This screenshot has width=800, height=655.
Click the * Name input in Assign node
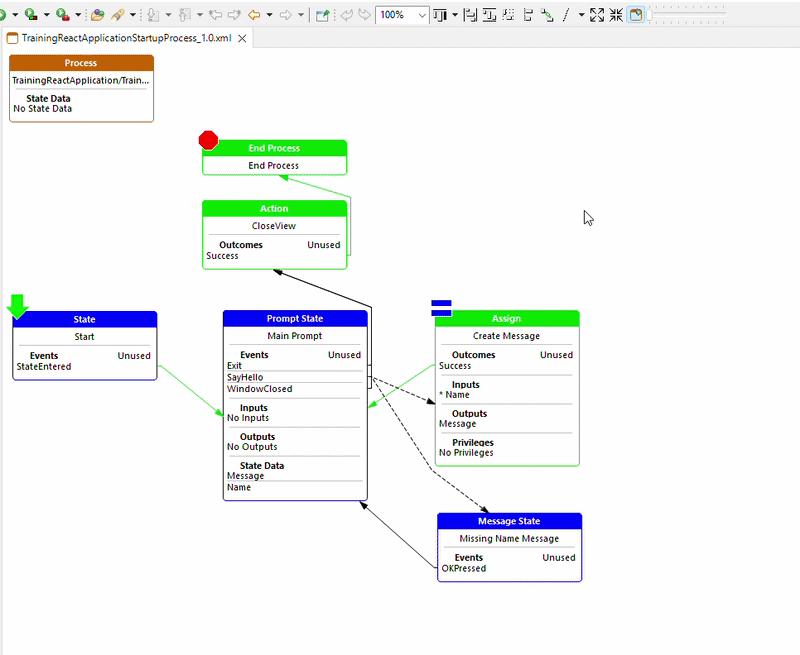pyautogui.click(x=454, y=395)
